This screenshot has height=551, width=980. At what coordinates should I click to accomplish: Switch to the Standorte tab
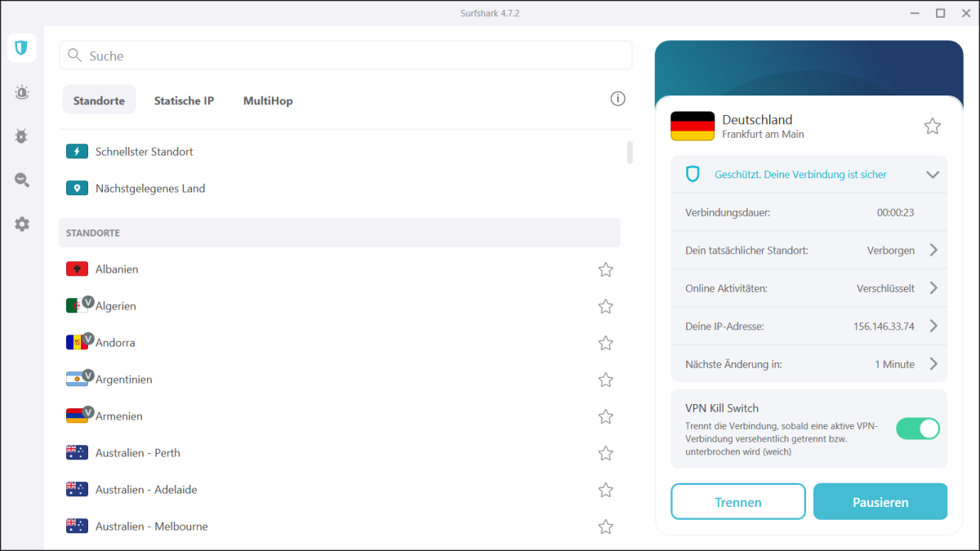(99, 100)
